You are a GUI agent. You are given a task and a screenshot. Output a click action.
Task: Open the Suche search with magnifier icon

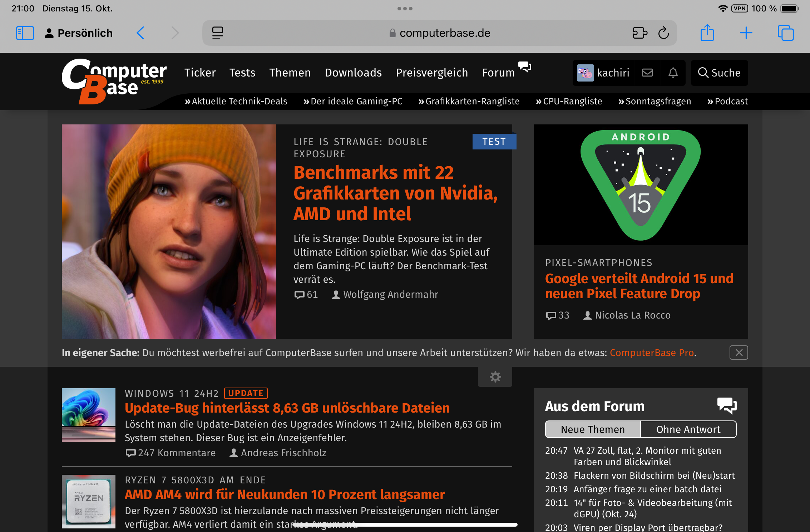coord(719,73)
